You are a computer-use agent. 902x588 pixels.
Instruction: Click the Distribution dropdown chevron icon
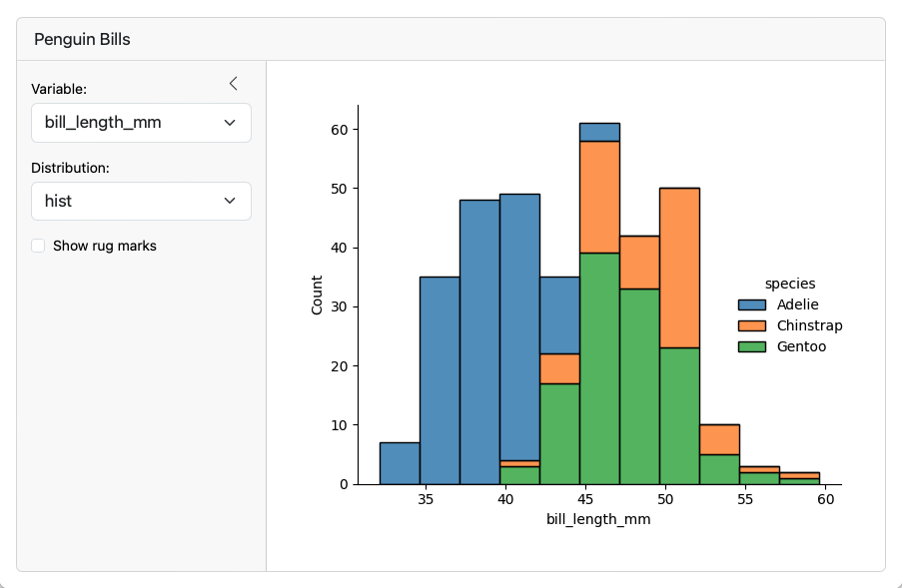232,201
